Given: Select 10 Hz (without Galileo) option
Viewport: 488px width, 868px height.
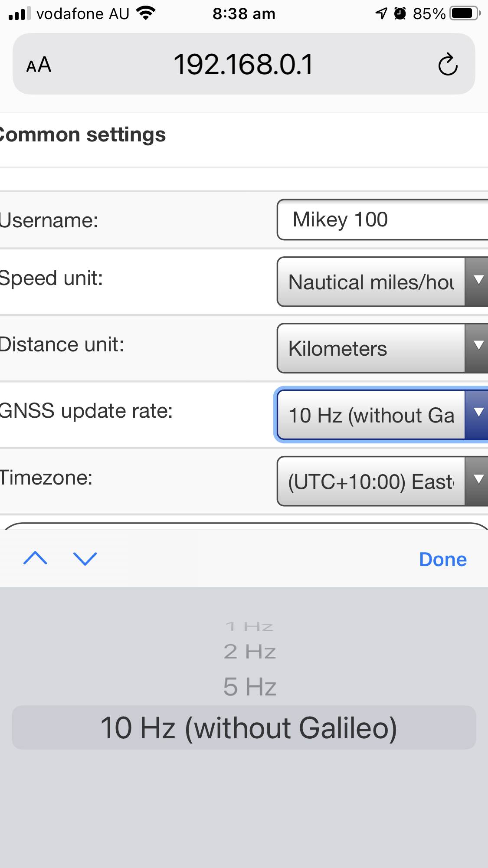Looking at the screenshot, I should 248,728.
